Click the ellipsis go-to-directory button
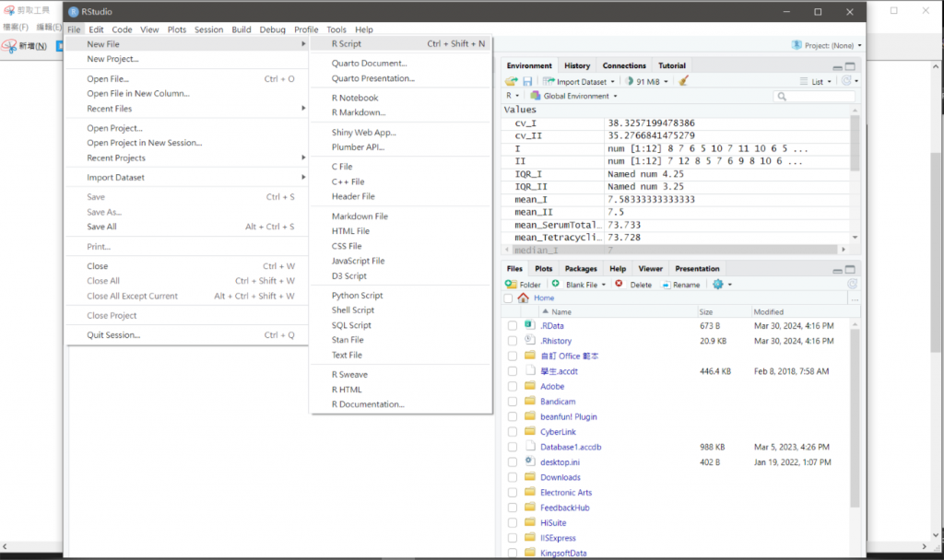This screenshot has width=944, height=560. (x=855, y=298)
